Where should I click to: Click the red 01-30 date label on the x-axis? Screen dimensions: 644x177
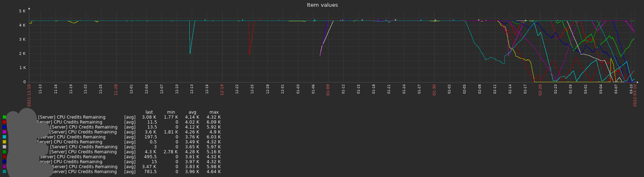click(434, 90)
